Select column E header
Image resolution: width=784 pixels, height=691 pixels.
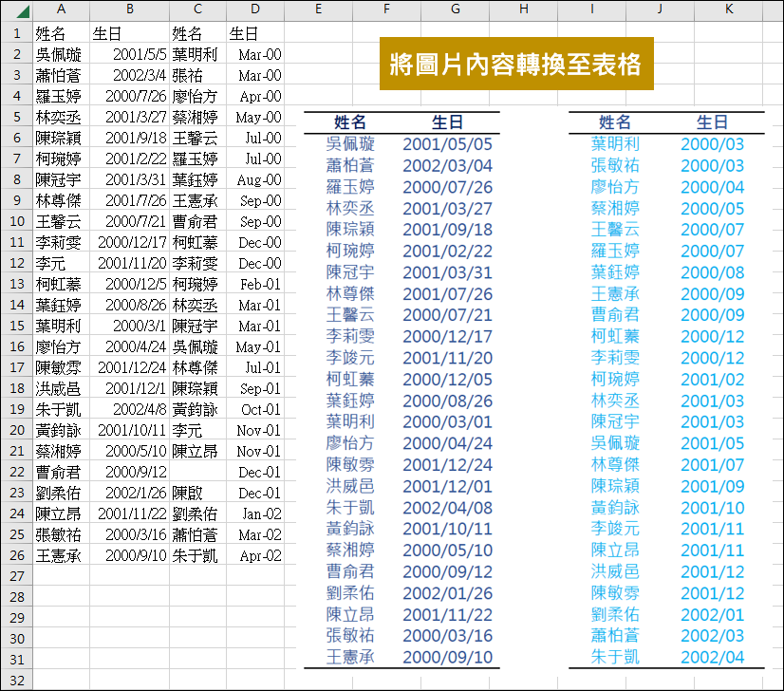(x=318, y=9)
